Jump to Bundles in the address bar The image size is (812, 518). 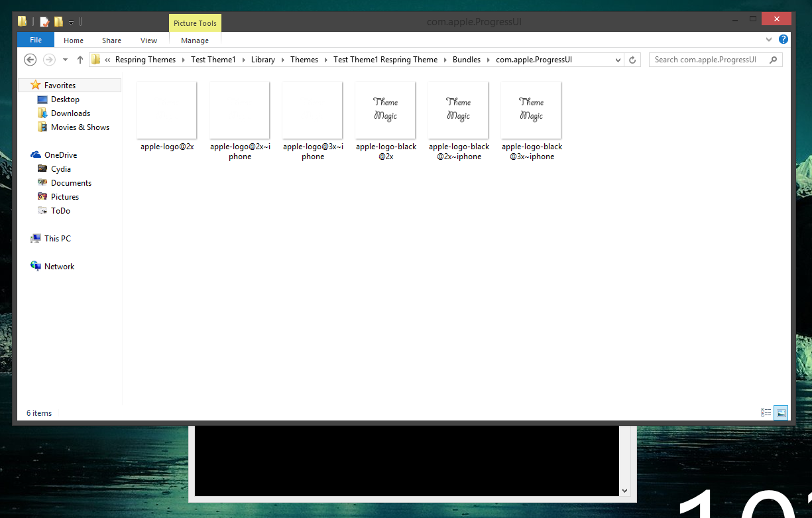click(x=467, y=60)
